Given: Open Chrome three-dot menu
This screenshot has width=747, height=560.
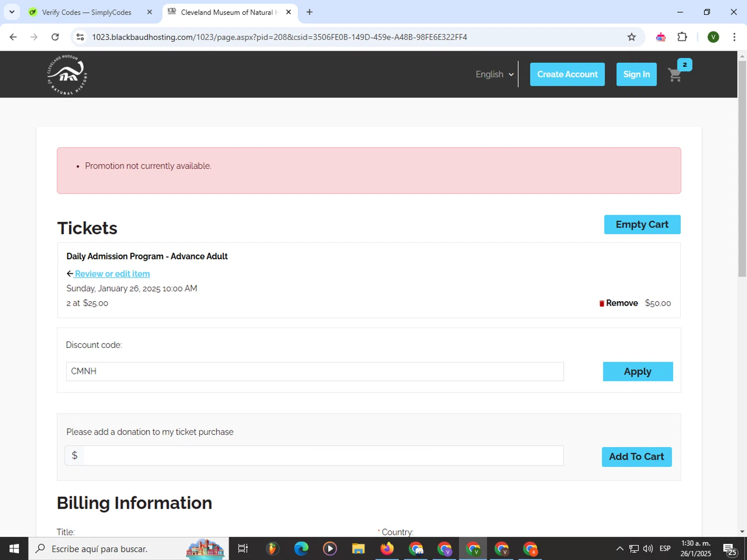Looking at the screenshot, I should [734, 37].
